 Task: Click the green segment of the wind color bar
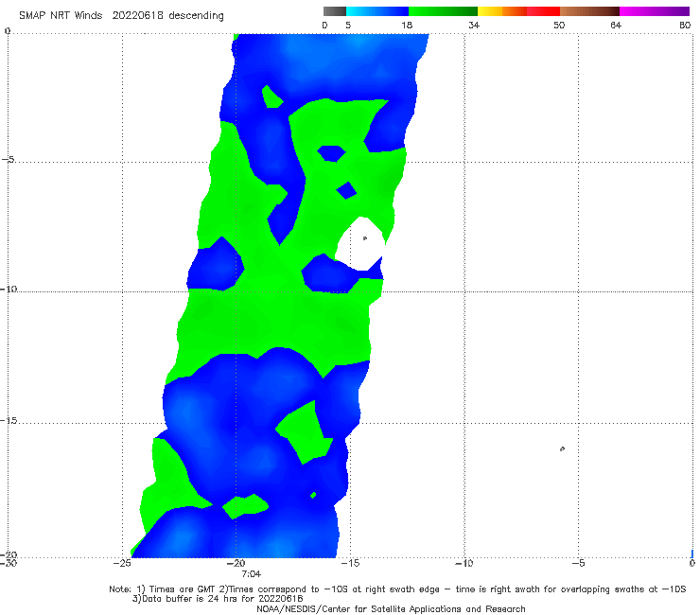point(443,11)
